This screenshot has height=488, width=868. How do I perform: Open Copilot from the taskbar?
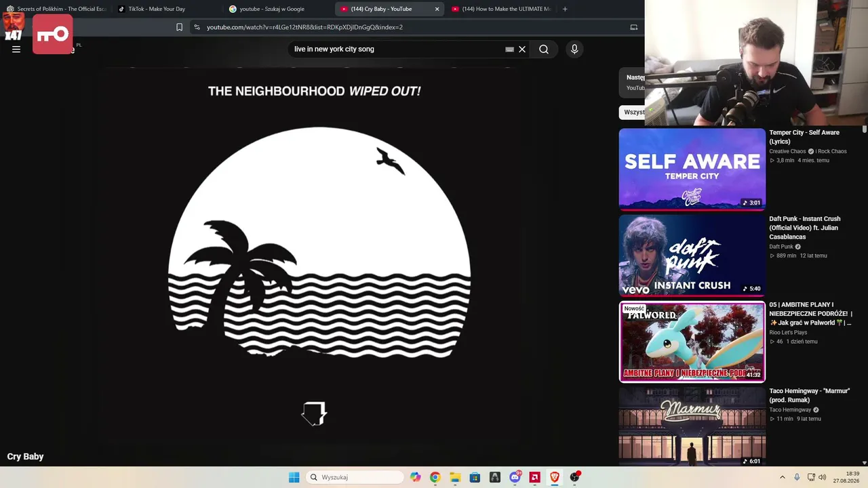click(415, 477)
